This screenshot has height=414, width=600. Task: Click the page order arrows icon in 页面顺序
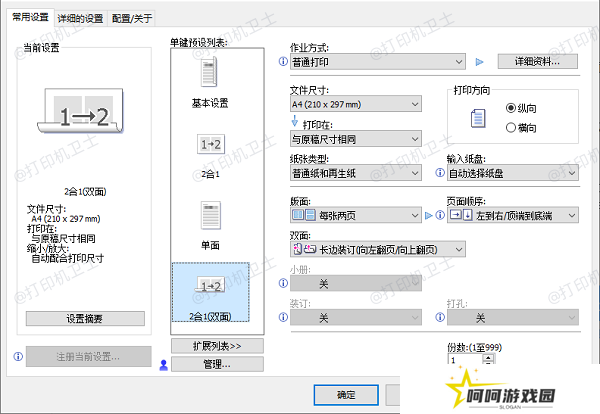461,215
